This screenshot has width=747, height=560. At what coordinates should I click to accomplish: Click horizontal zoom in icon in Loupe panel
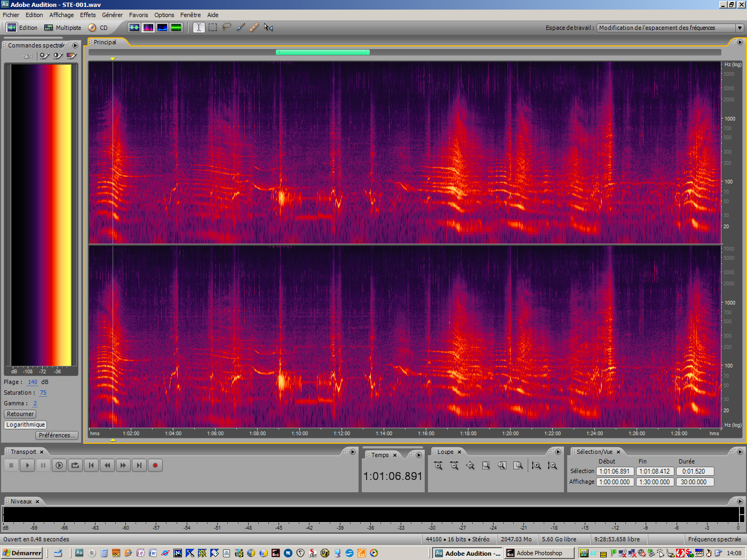(439, 465)
